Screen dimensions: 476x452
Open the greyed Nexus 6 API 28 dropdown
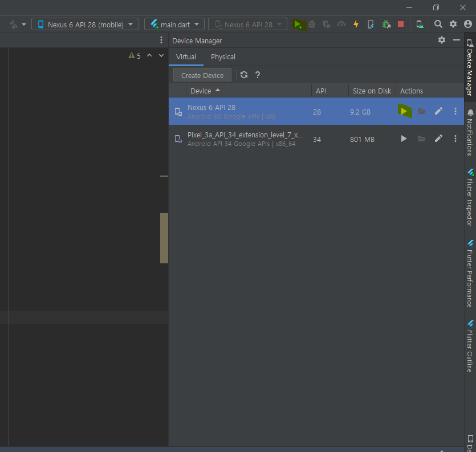248,25
